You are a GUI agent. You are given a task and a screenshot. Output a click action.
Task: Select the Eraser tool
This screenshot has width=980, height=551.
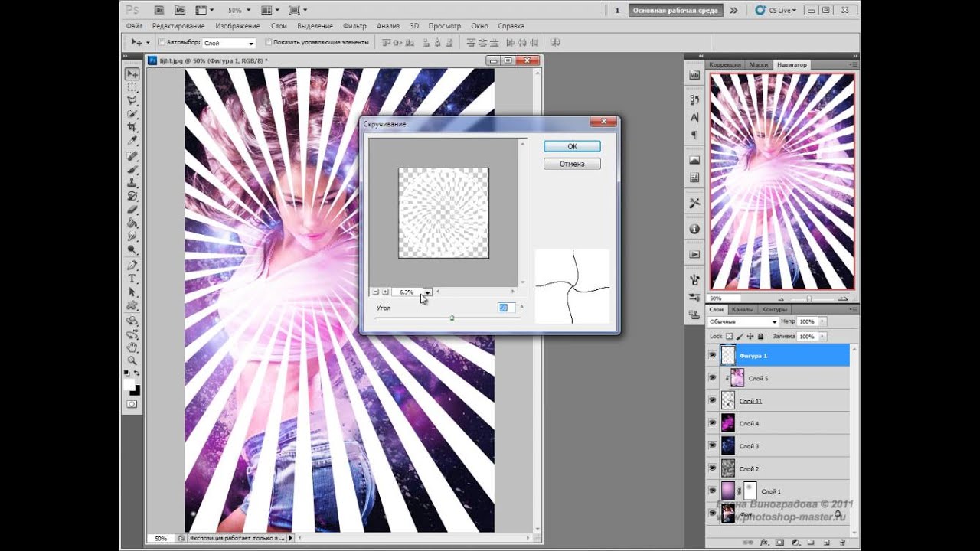[x=132, y=209]
